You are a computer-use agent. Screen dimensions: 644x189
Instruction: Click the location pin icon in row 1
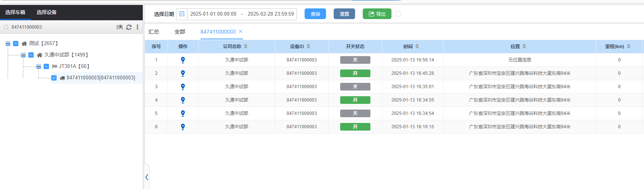point(183,60)
